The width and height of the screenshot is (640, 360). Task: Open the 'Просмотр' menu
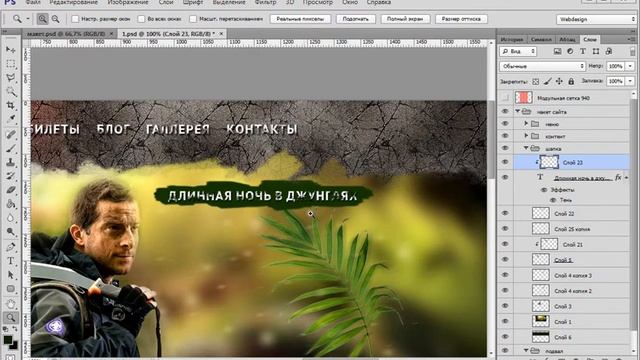click(318, 2)
